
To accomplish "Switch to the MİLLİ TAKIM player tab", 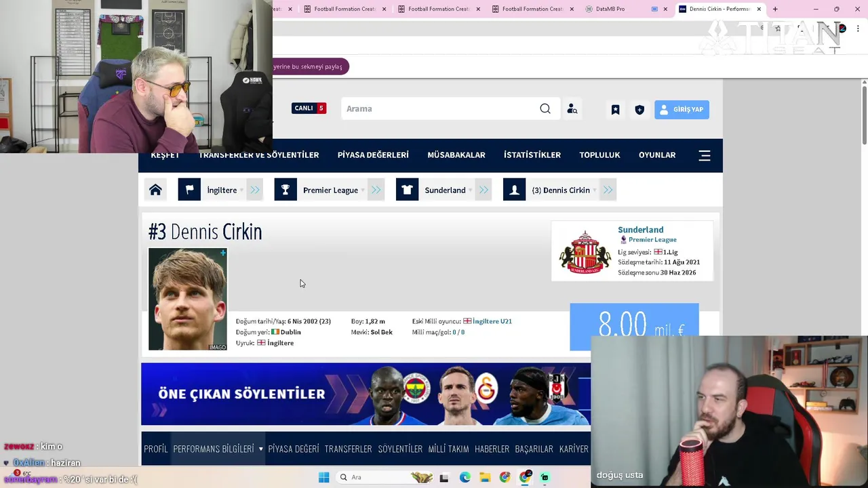I will 448,449.
